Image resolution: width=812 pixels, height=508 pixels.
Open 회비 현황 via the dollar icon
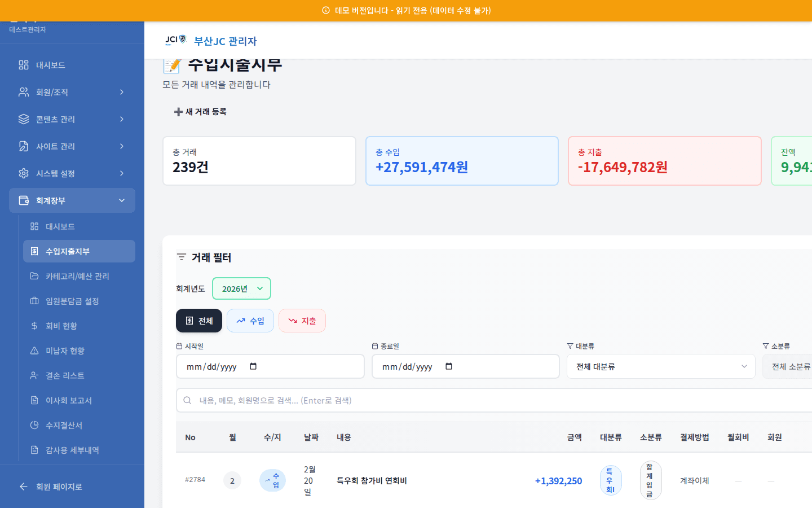(36, 326)
